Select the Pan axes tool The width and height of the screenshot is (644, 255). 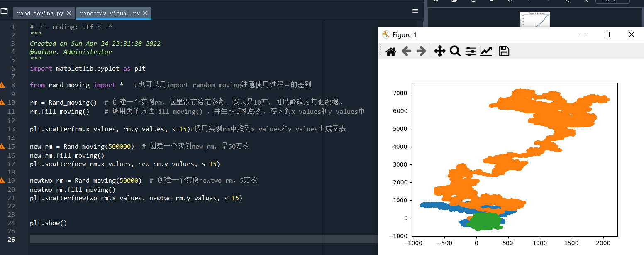point(439,51)
